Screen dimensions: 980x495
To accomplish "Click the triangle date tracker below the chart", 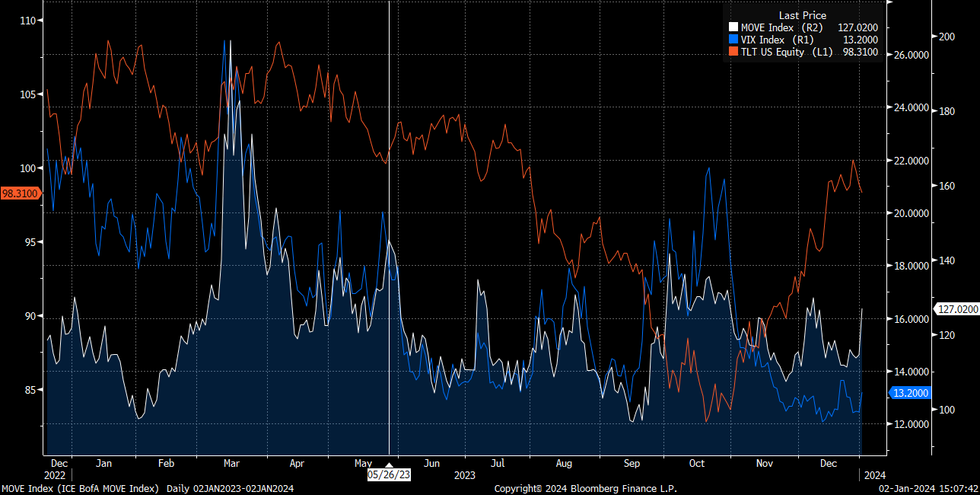I will point(389,463).
